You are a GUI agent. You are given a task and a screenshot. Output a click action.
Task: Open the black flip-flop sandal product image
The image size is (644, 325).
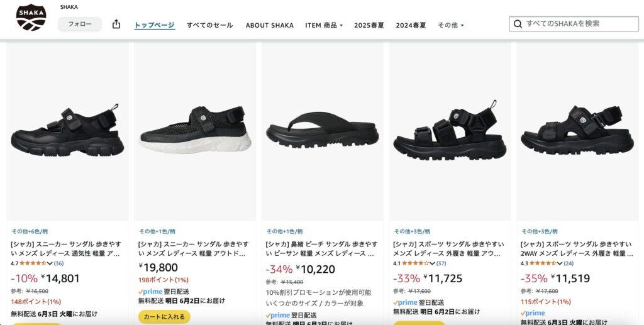[x=323, y=131]
